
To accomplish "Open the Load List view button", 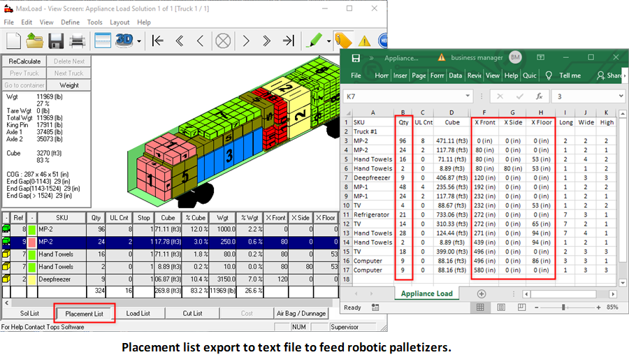I will tap(138, 314).
